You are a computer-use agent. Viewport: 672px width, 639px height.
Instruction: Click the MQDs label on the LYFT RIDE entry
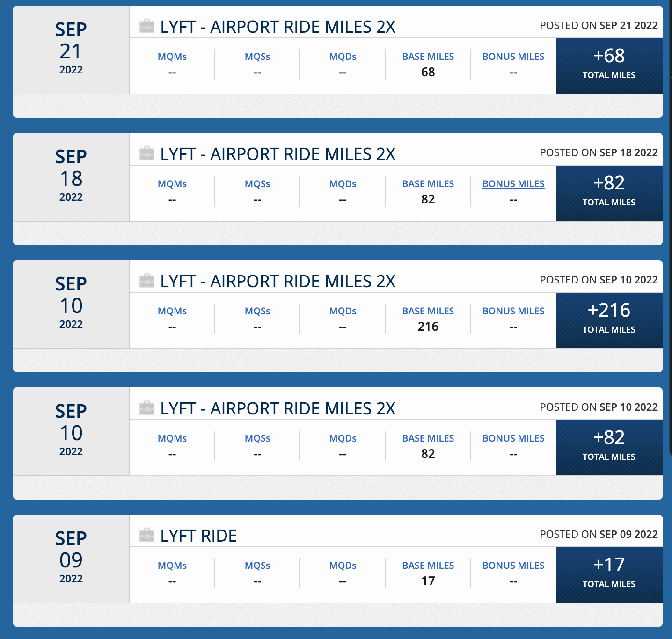pos(343,565)
